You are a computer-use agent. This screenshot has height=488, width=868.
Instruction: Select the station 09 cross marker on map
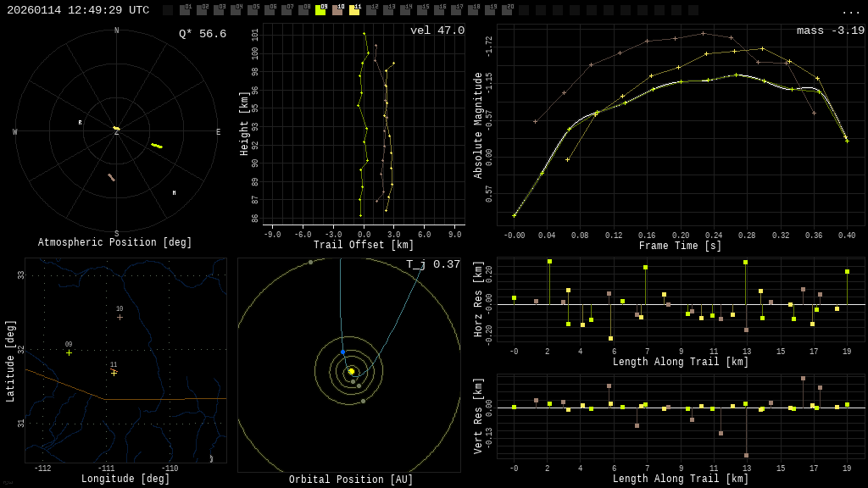tap(69, 352)
